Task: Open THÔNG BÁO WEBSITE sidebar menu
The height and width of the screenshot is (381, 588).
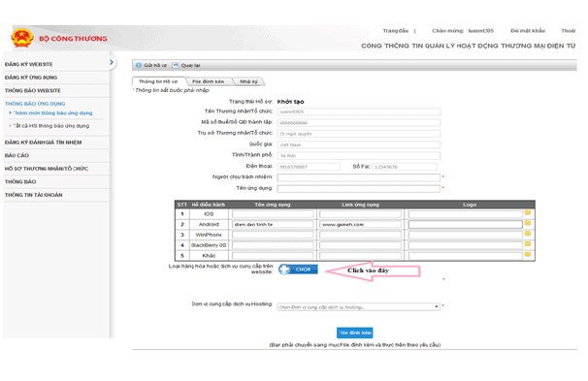Action: [33, 91]
